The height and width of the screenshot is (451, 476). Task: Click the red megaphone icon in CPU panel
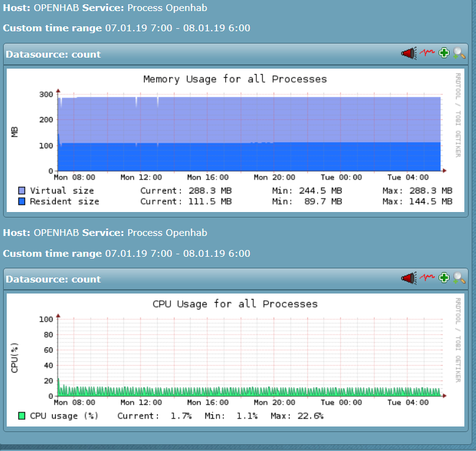click(409, 278)
